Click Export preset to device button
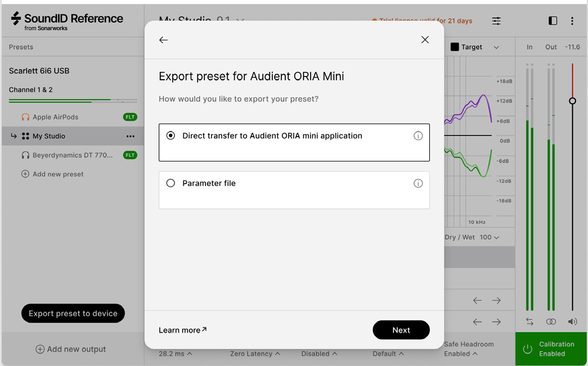The image size is (588, 366). (73, 314)
